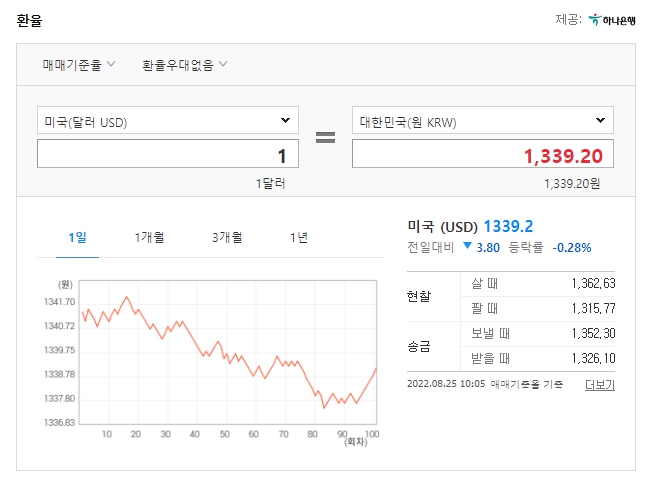Switch to the 1년 chart tab
655x487 pixels.
pyautogui.click(x=299, y=238)
